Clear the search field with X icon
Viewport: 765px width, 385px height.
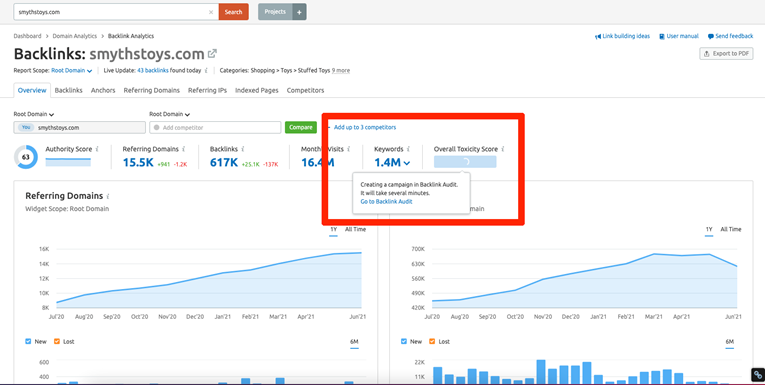(x=211, y=12)
